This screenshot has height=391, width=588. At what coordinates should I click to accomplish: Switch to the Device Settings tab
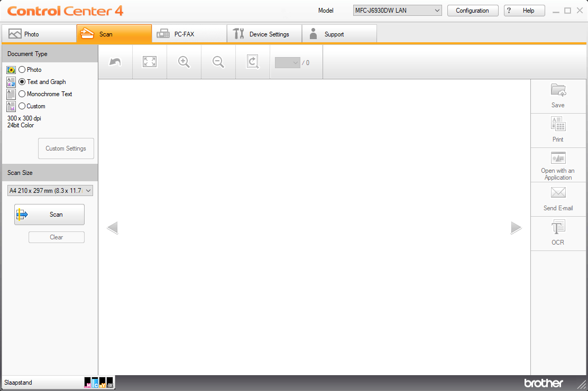coord(264,34)
